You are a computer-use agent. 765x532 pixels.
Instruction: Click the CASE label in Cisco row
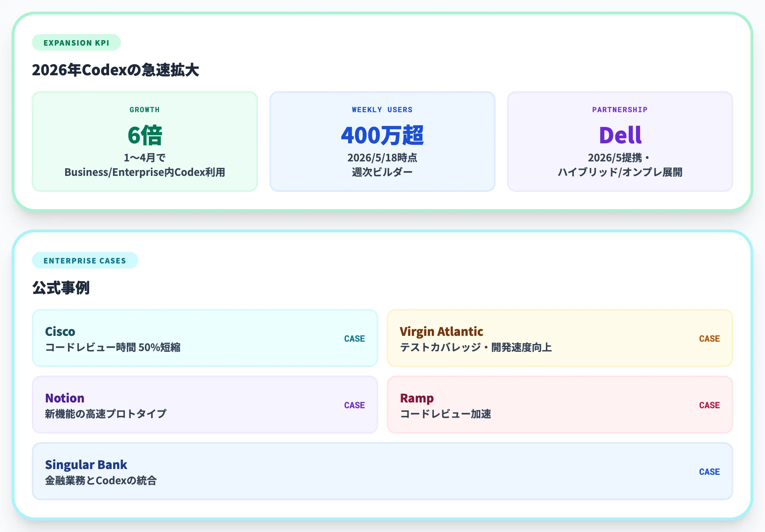pyautogui.click(x=355, y=339)
